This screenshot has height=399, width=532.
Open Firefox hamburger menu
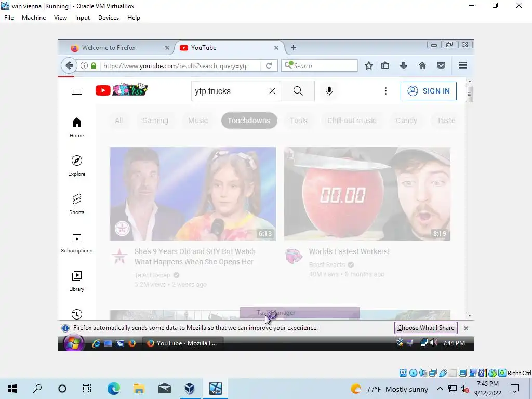[463, 65]
